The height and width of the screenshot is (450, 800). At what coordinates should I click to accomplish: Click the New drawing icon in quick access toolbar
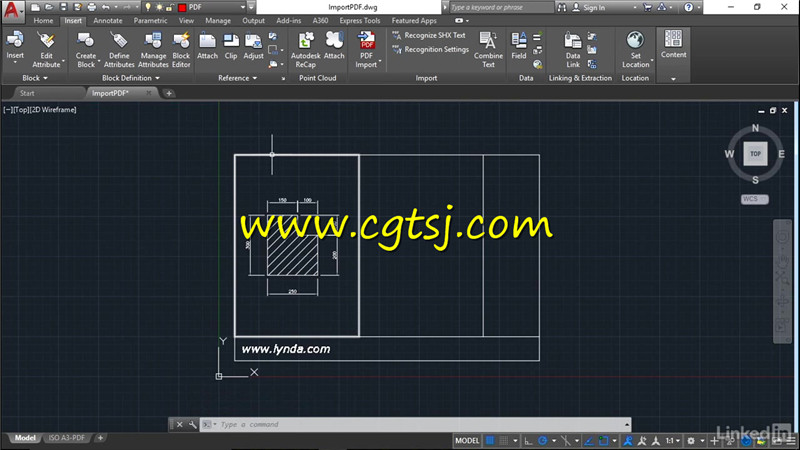[x=35, y=7]
